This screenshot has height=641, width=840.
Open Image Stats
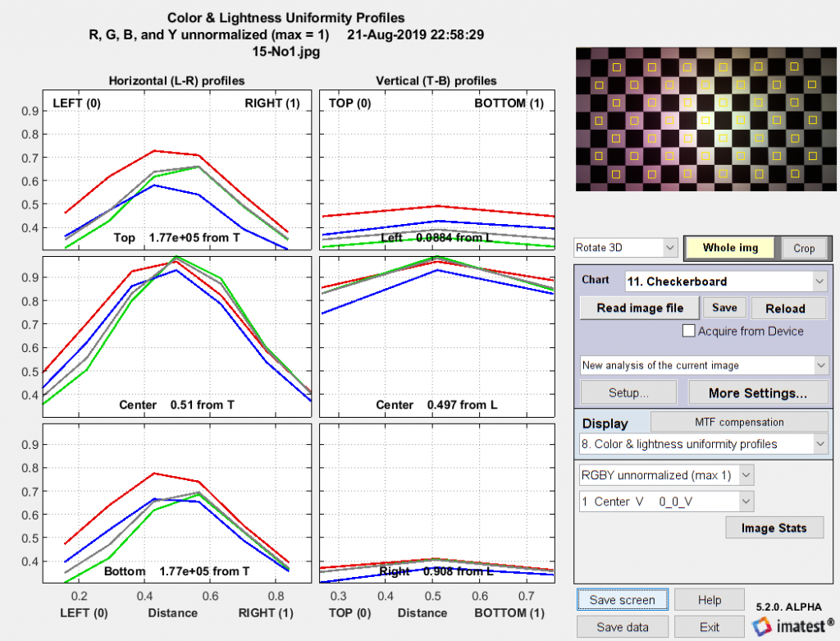[774, 528]
